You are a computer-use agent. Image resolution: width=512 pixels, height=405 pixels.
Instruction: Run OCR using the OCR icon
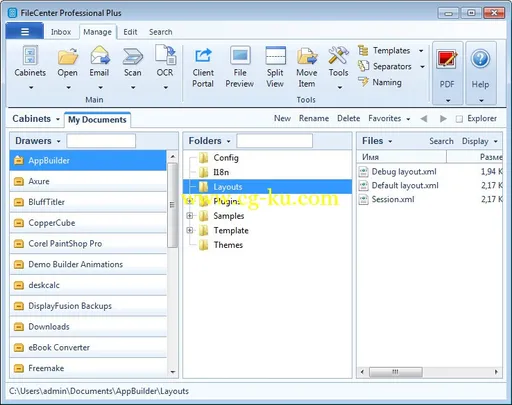click(165, 55)
